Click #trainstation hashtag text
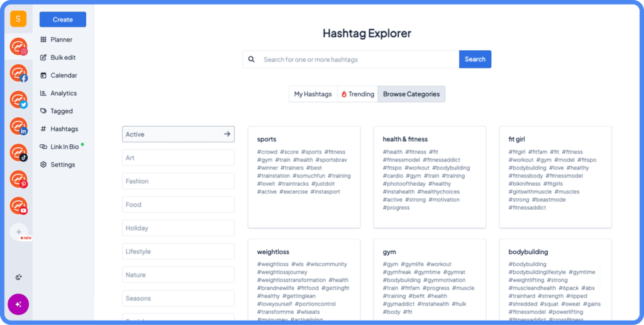The height and width of the screenshot is (325, 644). click(274, 176)
